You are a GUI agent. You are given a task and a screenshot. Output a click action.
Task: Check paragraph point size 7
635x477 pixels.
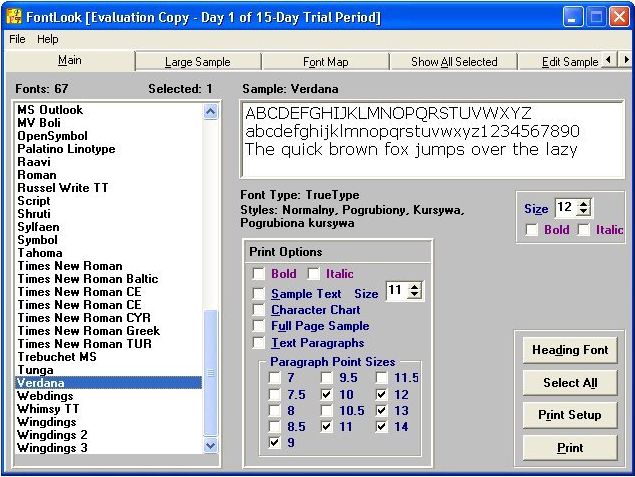pyautogui.click(x=274, y=378)
